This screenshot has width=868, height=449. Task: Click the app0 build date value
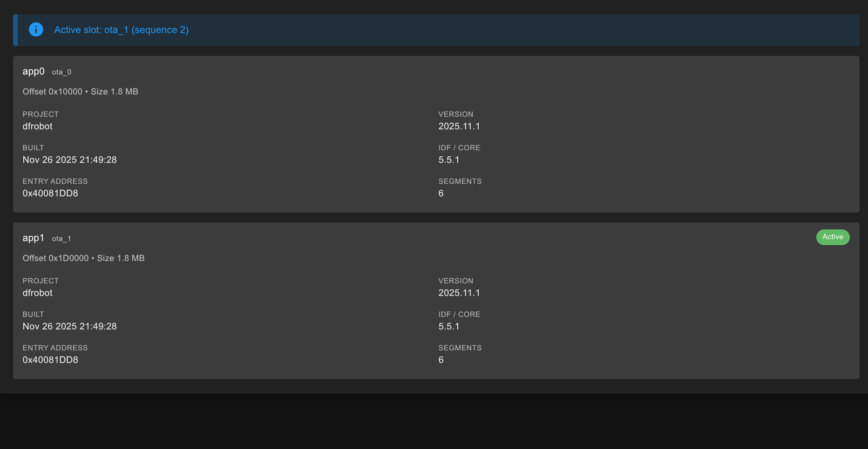pyautogui.click(x=69, y=160)
